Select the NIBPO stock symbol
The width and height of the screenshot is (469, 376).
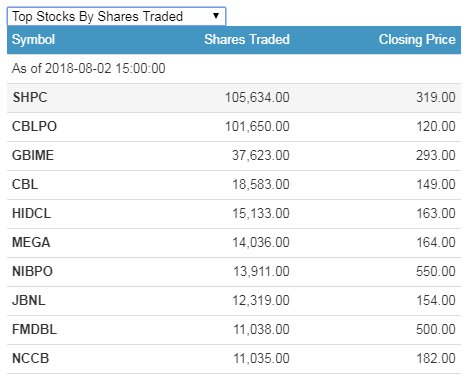[x=32, y=271]
